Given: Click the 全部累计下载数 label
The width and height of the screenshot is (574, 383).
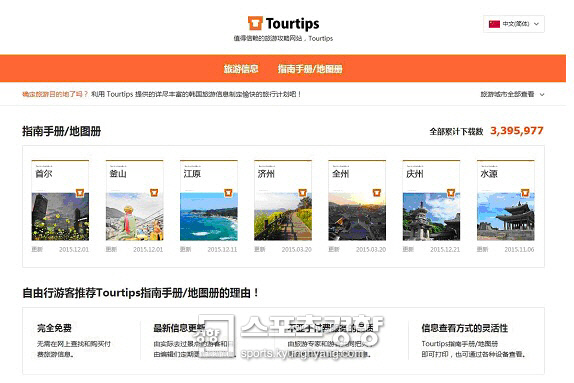Looking at the screenshot, I should tap(456, 131).
